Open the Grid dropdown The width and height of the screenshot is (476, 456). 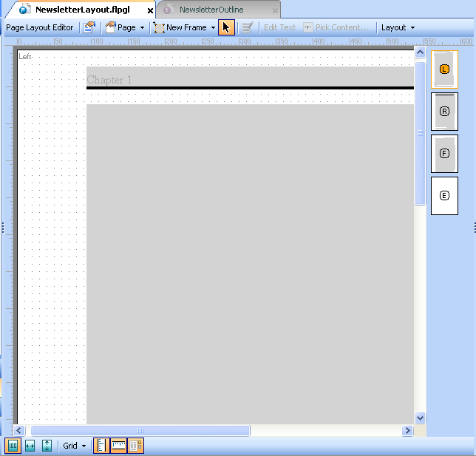75,446
